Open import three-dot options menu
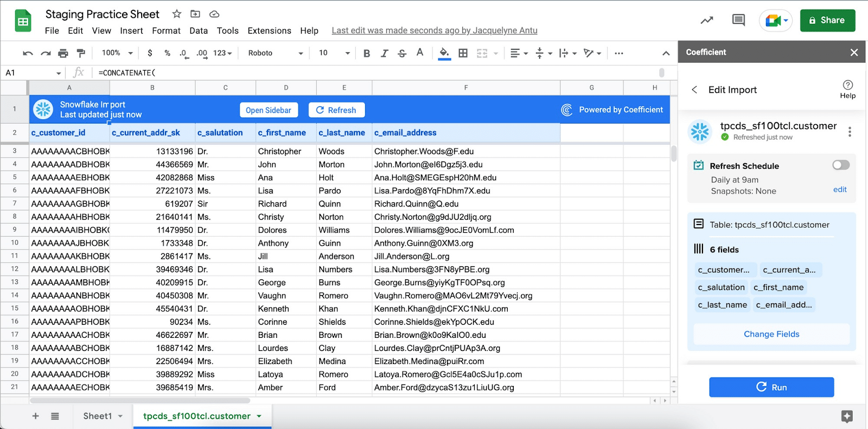This screenshot has height=429, width=868. coord(850,132)
